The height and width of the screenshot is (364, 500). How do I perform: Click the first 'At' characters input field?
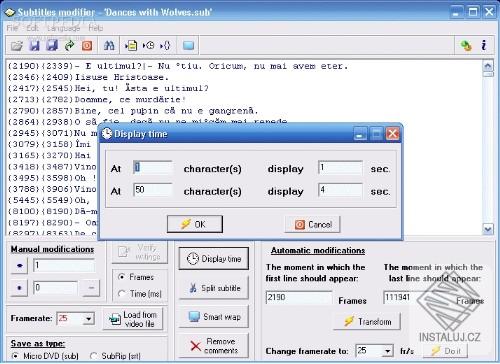pos(153,168)
